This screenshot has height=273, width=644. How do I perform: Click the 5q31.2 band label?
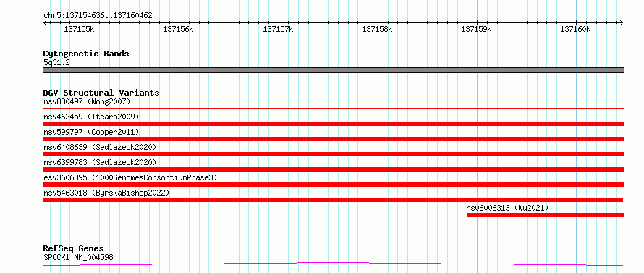pyautogui.click(x=56, y=63)
